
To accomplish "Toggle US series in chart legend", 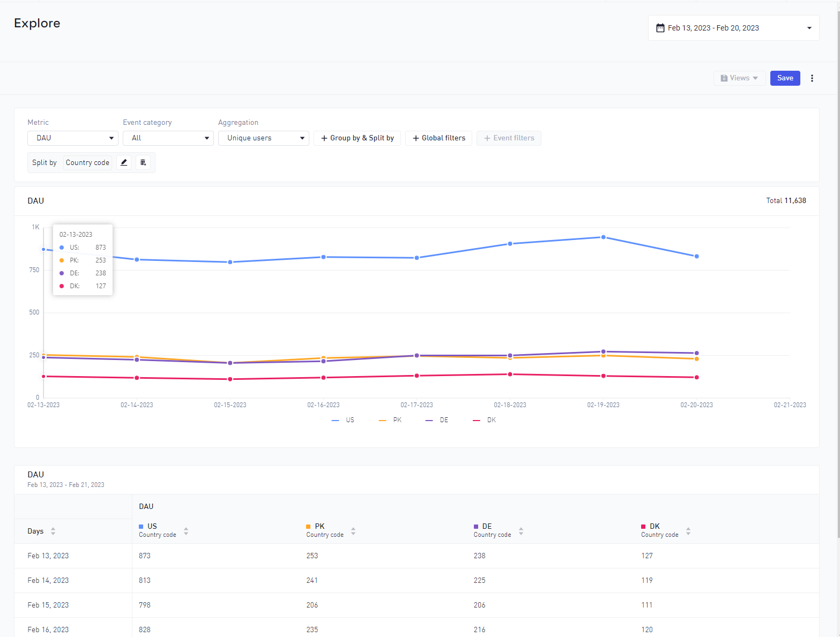I will [x=343, y=420].
